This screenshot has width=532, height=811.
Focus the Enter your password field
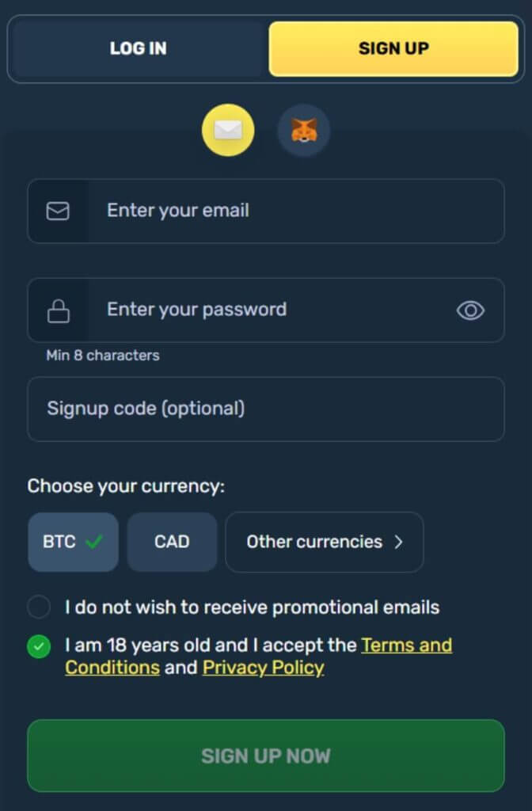[266, 310]
